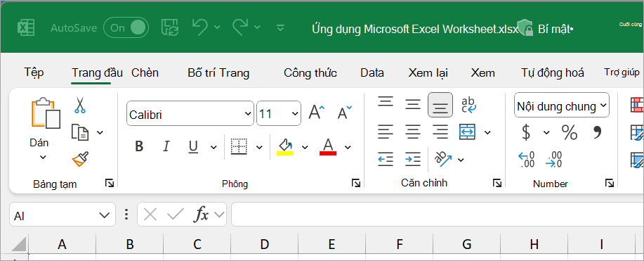Redo the last action

[x=240, y=27]
